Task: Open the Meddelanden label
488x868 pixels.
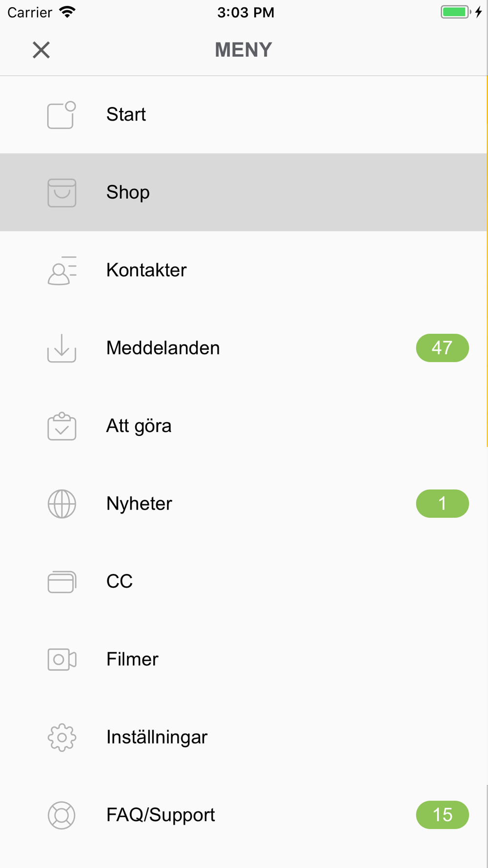Action: (x=163, y=348)
